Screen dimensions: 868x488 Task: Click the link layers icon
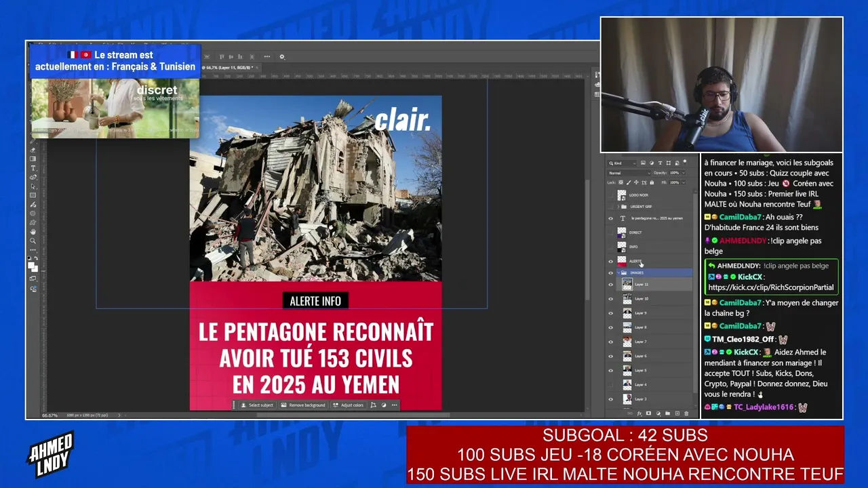[x=630, y=413]
